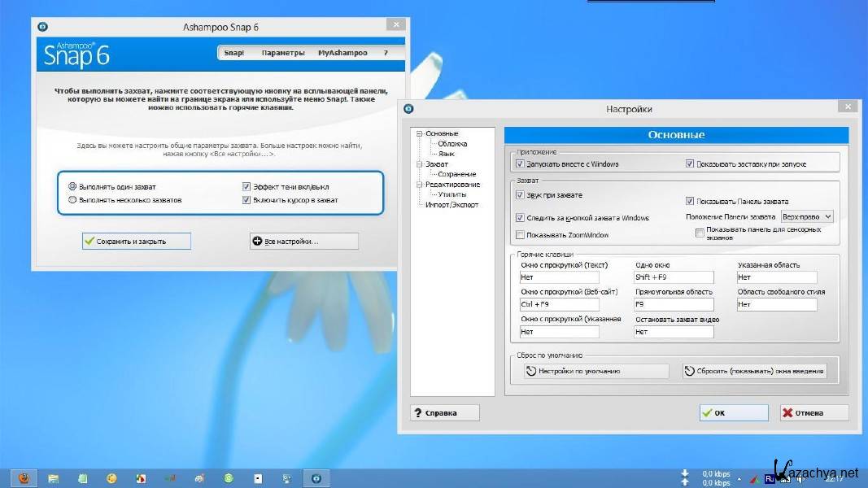Uncheck Запускать вместе с Windows
This screenshot has height=488, width=868.
(520, 164)
